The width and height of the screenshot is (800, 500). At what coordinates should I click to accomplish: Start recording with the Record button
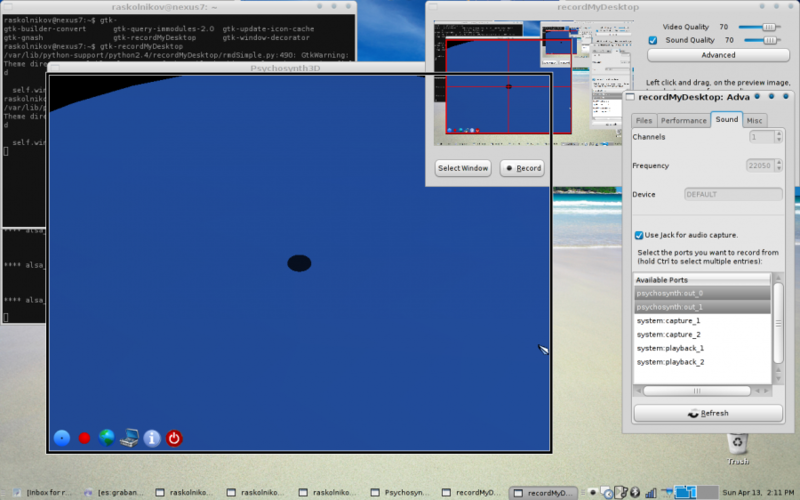point(522,168)
